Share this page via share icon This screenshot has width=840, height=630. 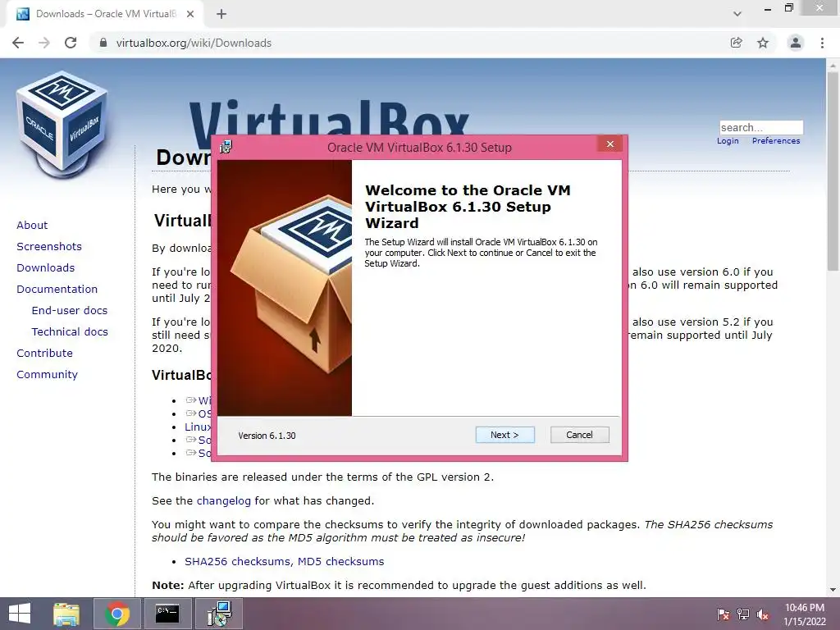pos(737,43)
